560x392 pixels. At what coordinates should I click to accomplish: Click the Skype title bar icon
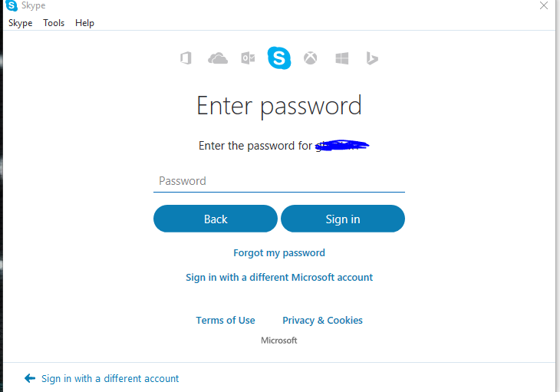pyautogui.click(x=12, y=5)
